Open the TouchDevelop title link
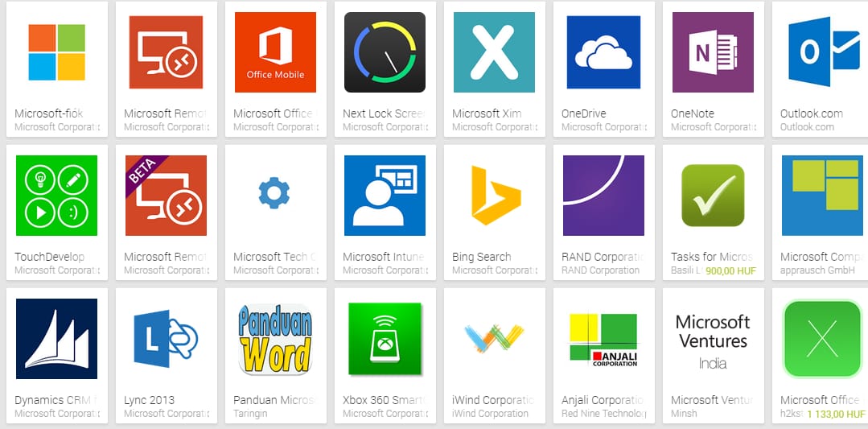The height and width of the screenshot is (429, 868). click(49, 257)
